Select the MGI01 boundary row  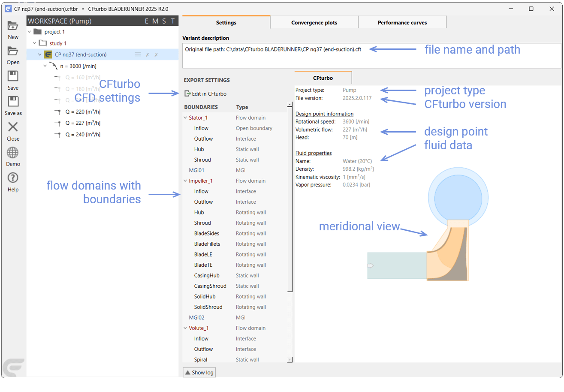(235, 170)
